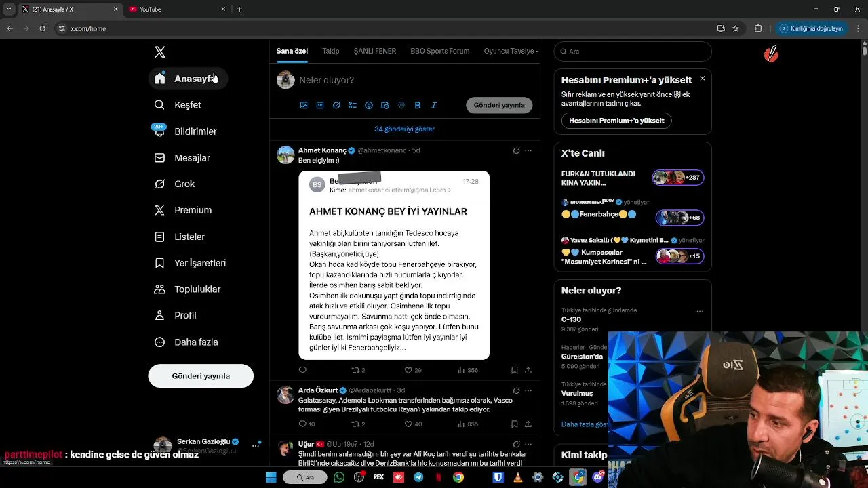Open more options on Arda Özkurt's post
This screenshot has width=868, height=488.
point(528,390)
